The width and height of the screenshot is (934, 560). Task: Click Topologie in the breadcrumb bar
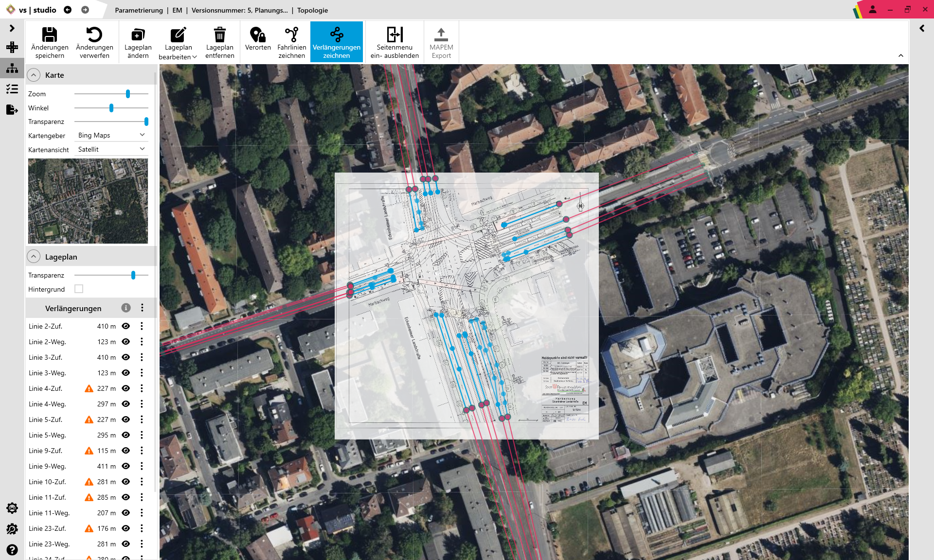[x=312, y=10]
